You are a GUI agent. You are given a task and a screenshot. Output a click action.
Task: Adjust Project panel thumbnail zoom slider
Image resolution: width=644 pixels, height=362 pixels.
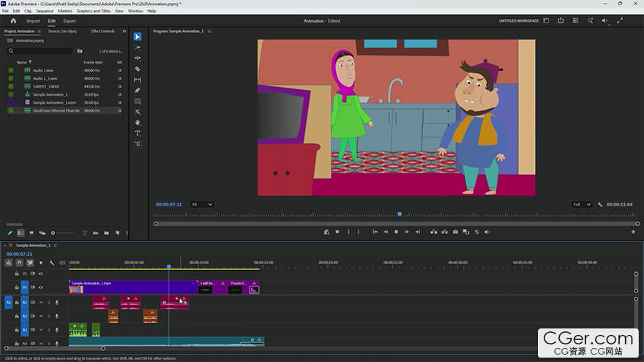click(61, 233)
